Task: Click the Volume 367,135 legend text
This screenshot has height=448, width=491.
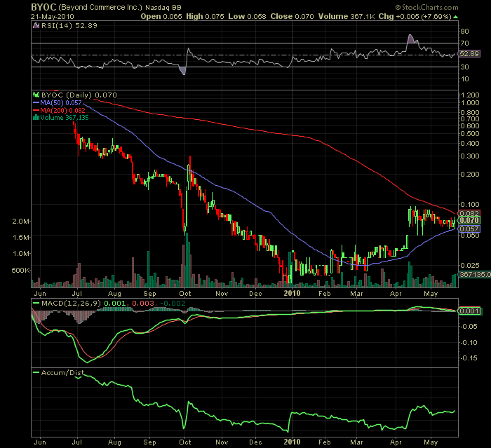Action: click(x=65, y=118)
